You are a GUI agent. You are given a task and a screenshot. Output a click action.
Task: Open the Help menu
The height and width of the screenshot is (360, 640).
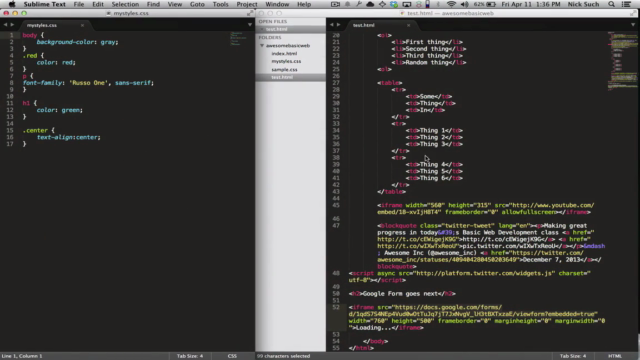pyautogui.click(x=304, y=4)
